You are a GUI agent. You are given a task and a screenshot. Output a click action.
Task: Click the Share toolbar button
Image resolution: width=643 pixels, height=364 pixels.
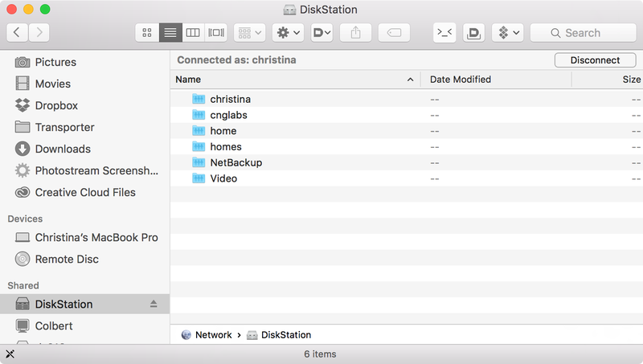point(355,32)
